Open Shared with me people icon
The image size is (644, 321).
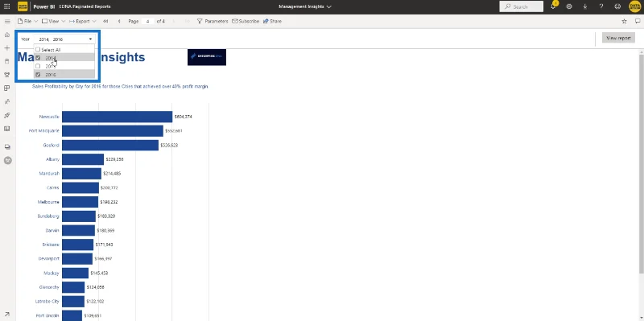tap(7, 101)
